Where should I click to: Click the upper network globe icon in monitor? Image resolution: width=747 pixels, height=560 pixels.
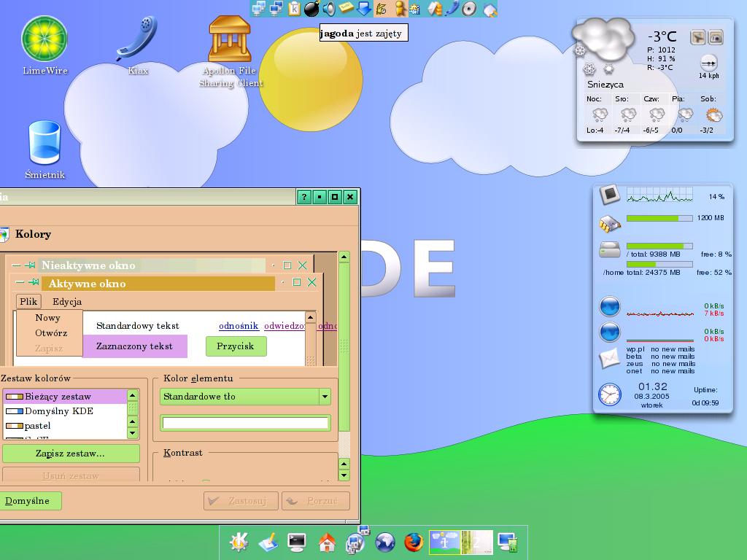click(x=610, y=306)
